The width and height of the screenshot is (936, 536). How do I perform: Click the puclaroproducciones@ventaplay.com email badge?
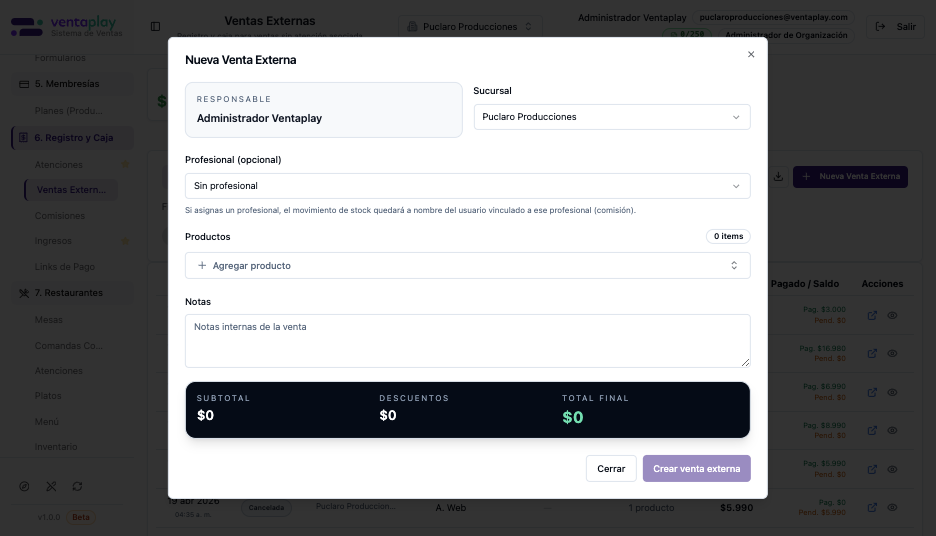(x=774, y=17)
